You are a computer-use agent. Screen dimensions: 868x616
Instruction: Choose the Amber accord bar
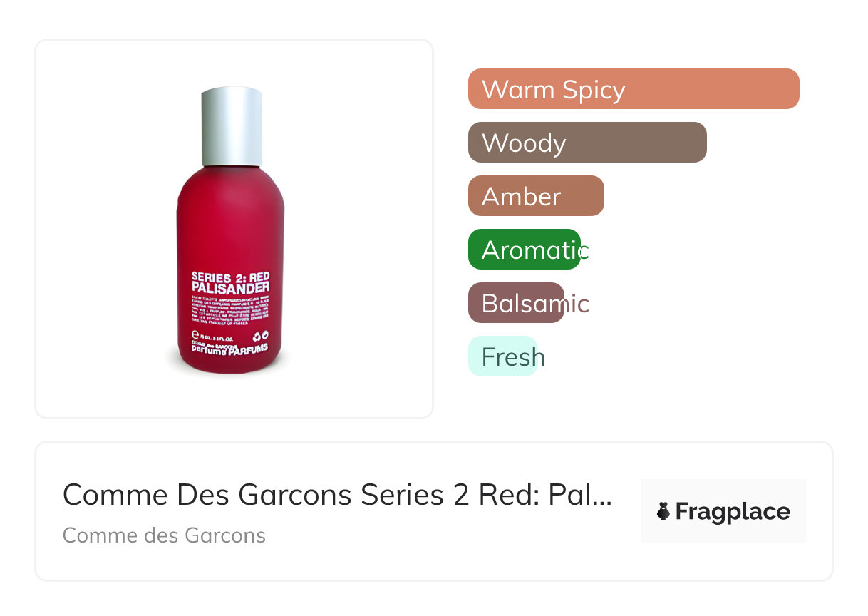pyautogui.click(x=536, y=196)
